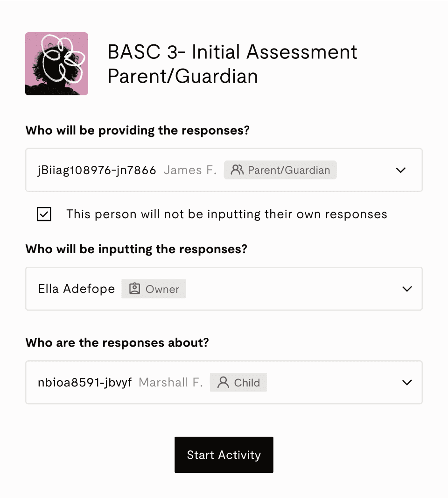Click the Child role tag
The height and width of the screenshot is (498, 448).
pyautogui.click(x=238, y=383)
